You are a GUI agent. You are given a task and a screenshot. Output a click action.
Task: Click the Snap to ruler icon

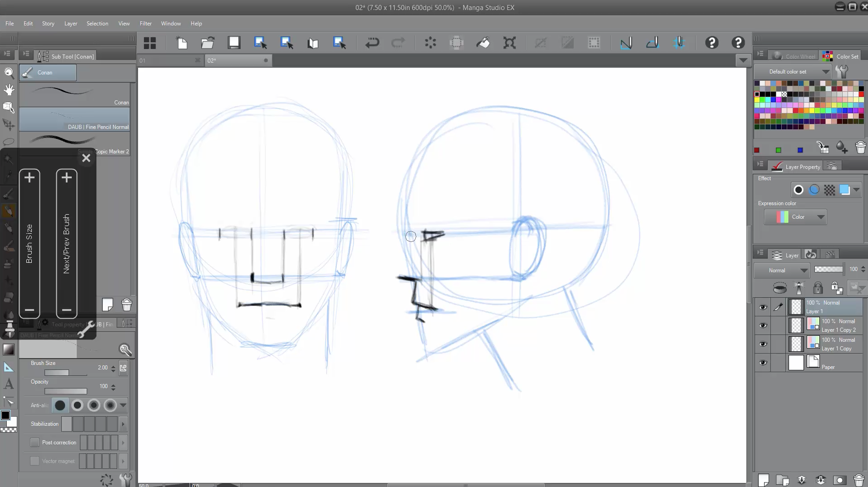point(626,43)
